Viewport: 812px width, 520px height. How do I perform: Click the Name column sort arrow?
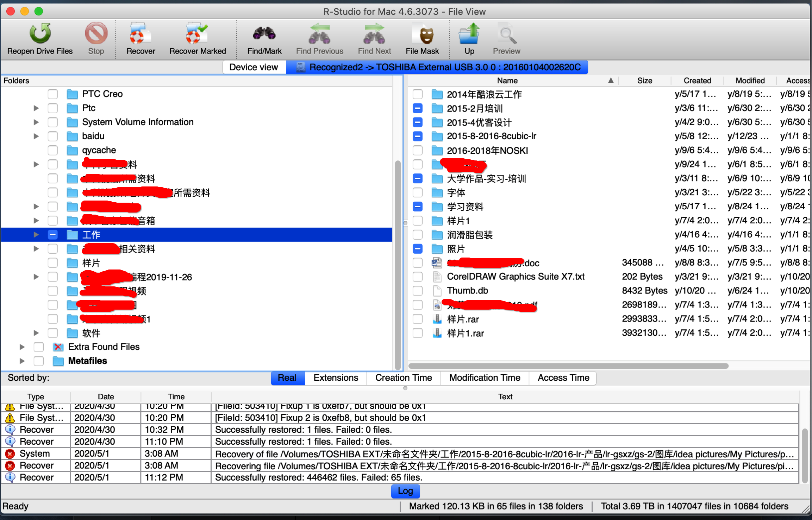pos(611,80)
